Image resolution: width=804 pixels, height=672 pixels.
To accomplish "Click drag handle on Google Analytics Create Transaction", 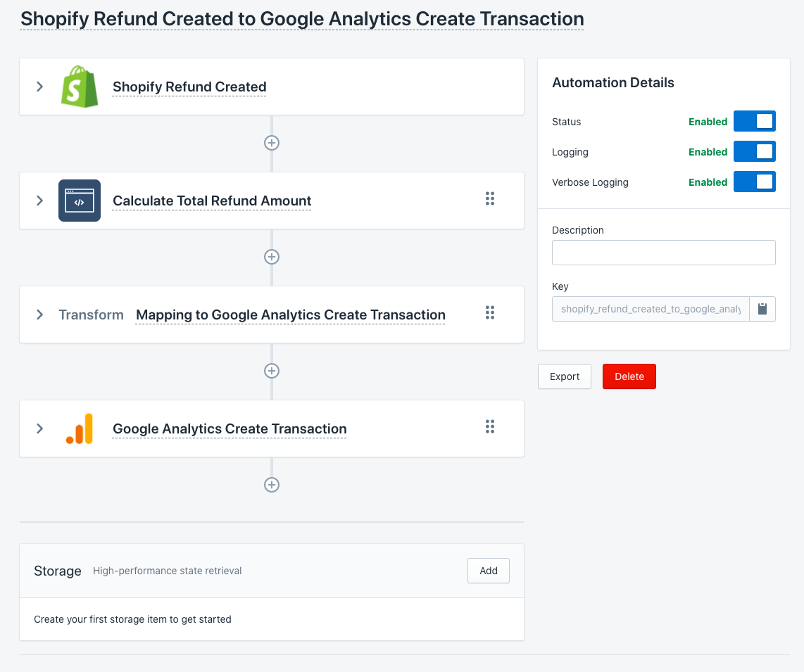I will [x=490, y=427].
